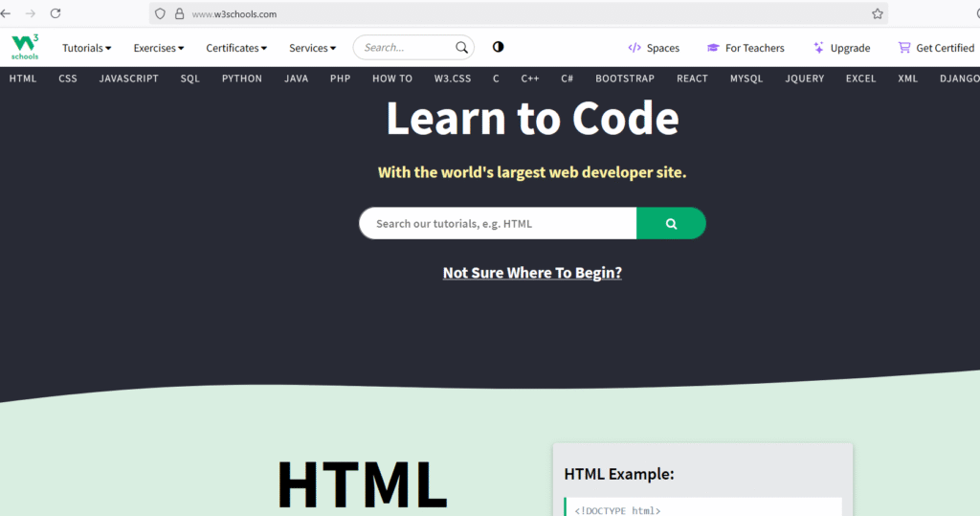Viewport: 980px width, 516px height.
Task: Click the HTML Example heading
Action: [x=619, y=474]
